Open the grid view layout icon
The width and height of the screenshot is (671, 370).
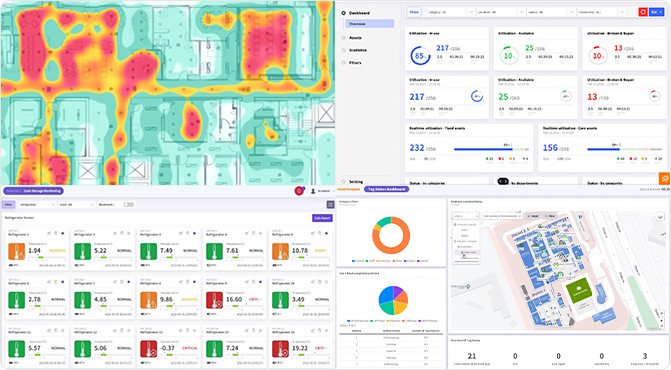330,205
